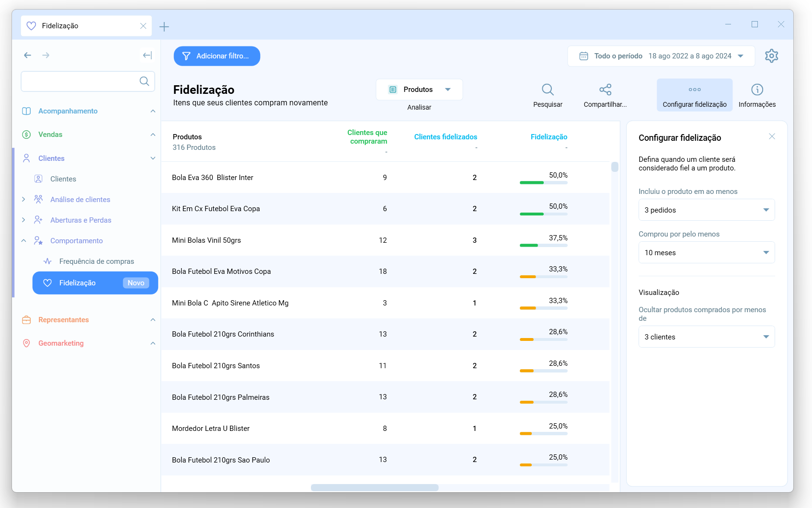Click the horizontal table scrollbar thumb
This screenshot has width=812, height=508.
pyautogui.click(x=375, y=487)
